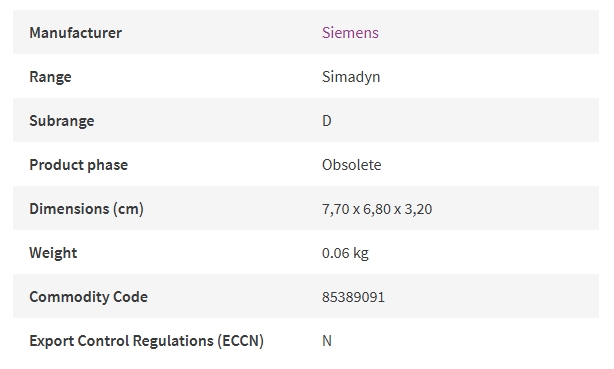
Task: Click the (cm) unit in Dimensions label
Action: pos(128,209)
